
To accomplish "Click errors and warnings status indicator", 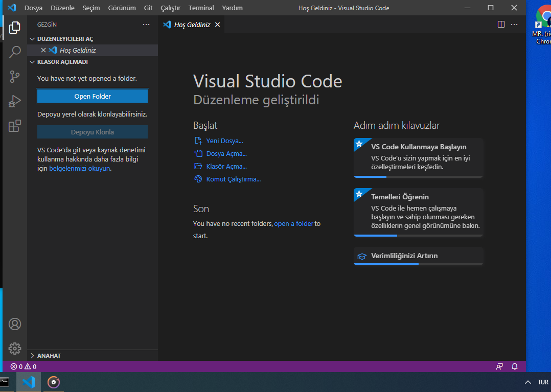I will tap(24, 366).
